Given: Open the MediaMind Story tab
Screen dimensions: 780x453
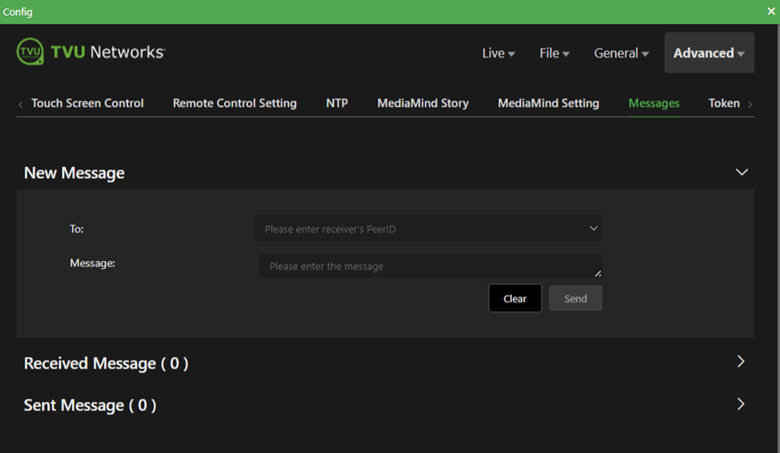Looking at the screenshot, I should coord(422,103).
